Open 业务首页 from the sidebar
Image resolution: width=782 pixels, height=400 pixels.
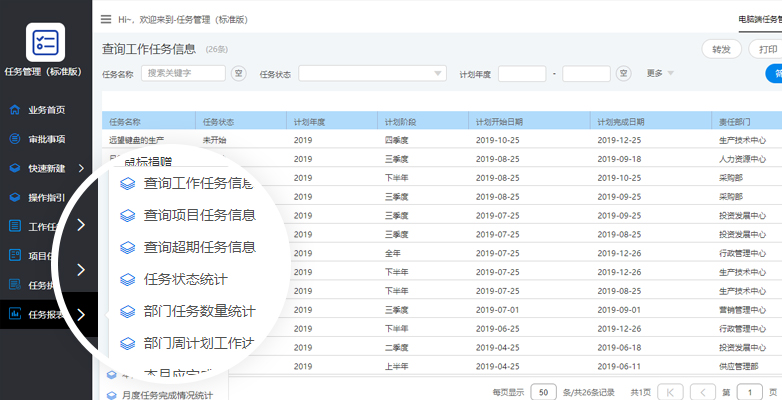click(x=46, y=110)
